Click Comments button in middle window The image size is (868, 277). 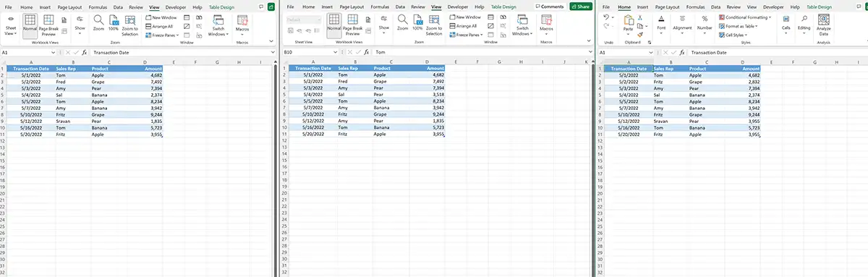550,7
